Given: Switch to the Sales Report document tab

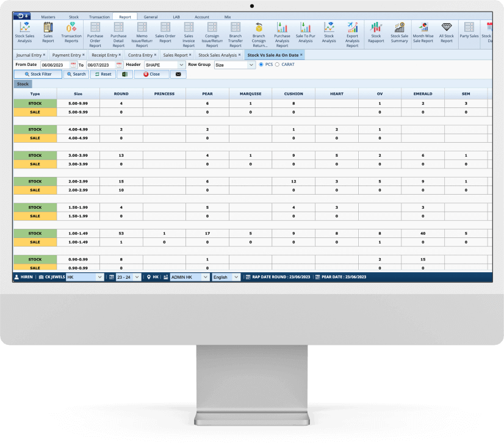Looking at the screenshot, I should 176,55.
